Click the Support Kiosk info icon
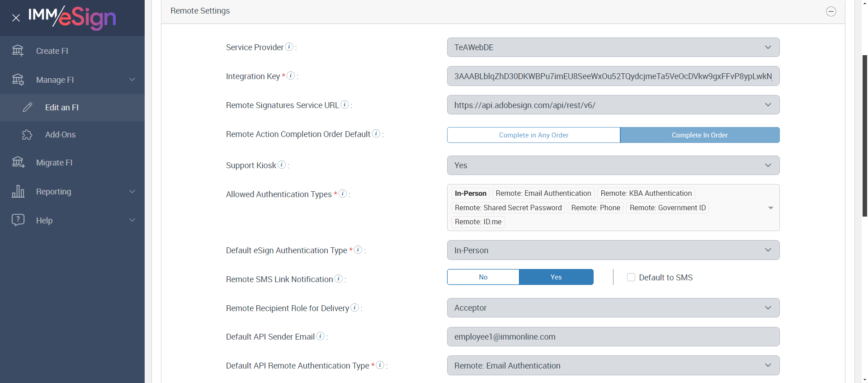The height and width of the screenshot is (383, 868). (282, 165)
